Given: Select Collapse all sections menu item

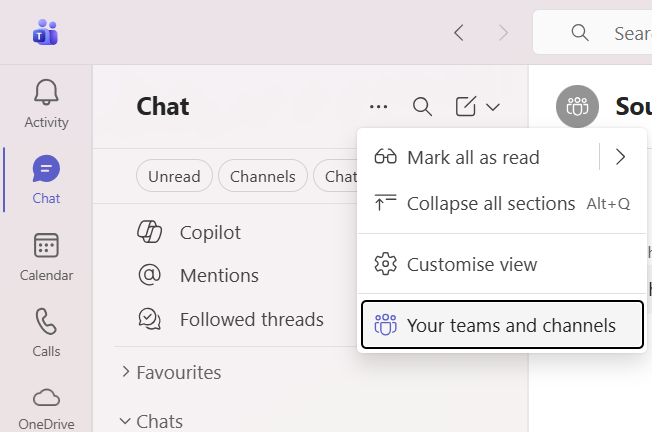Looking at the screenshot, I should pyautogui.click(x=490, y=204).
